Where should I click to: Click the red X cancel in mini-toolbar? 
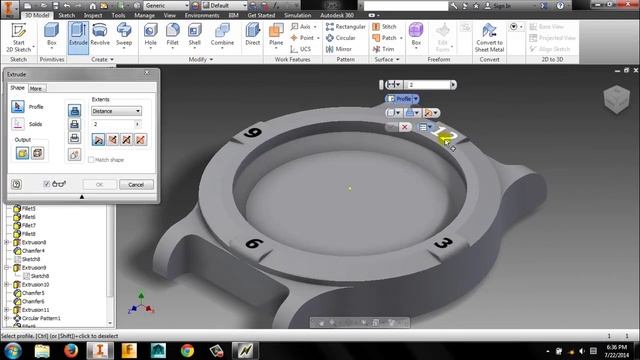point(404,127)
